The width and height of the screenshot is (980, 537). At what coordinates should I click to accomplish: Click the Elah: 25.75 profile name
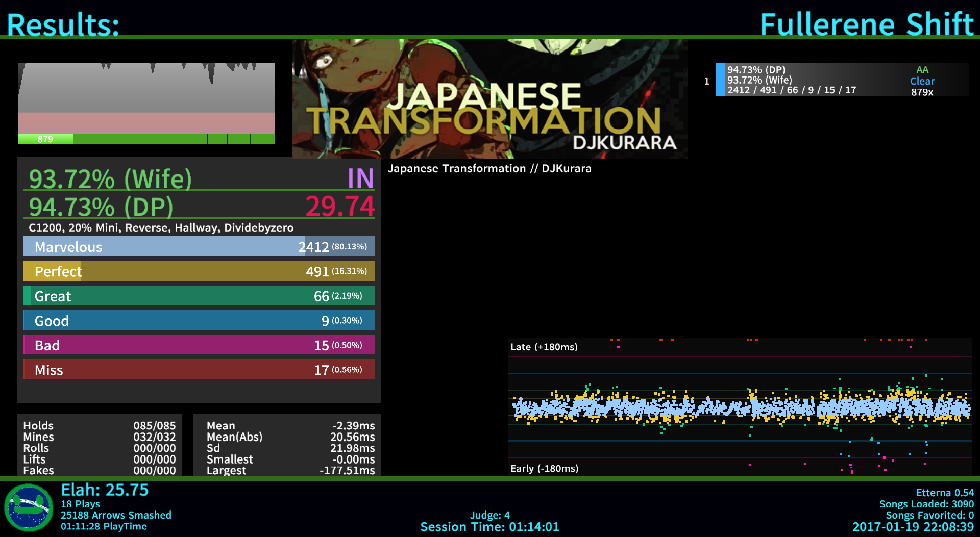105,490
